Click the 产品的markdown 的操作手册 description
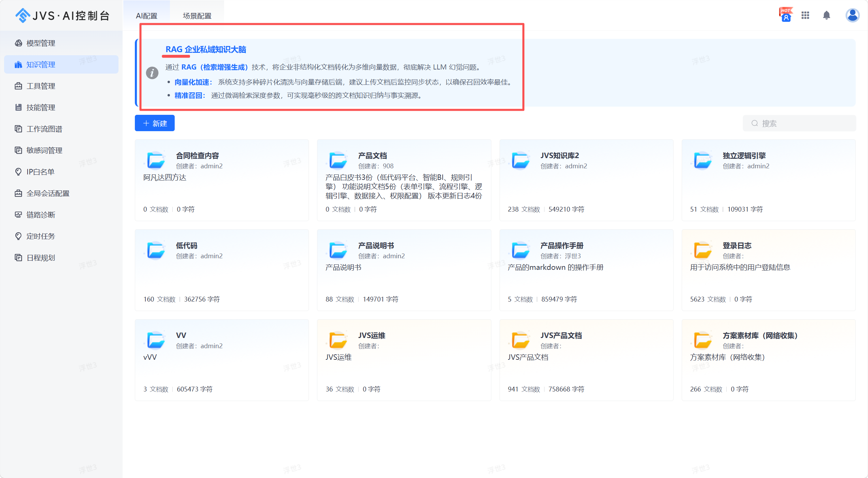 coord(555,267)
